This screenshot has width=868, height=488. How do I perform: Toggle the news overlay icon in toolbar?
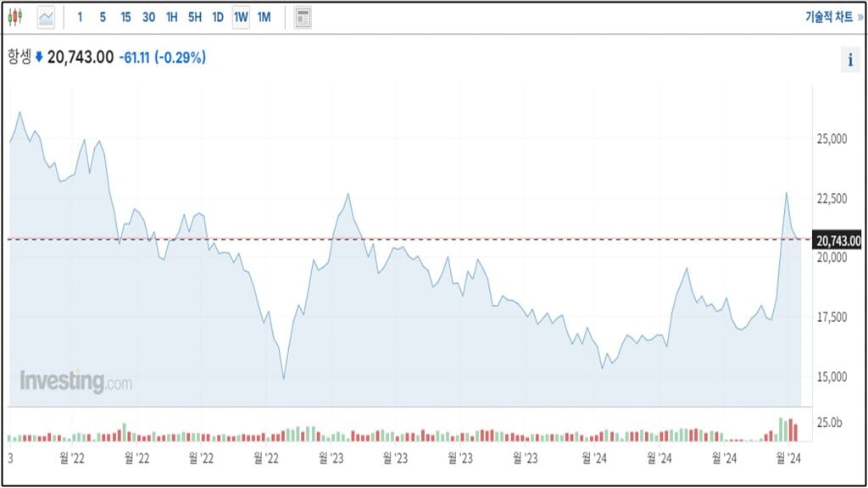[303, 17]
